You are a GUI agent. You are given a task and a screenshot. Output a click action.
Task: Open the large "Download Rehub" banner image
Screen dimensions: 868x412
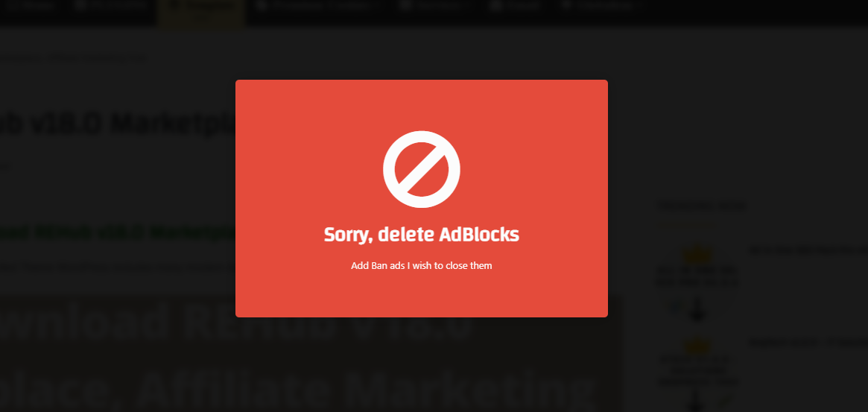coord(310,355)
